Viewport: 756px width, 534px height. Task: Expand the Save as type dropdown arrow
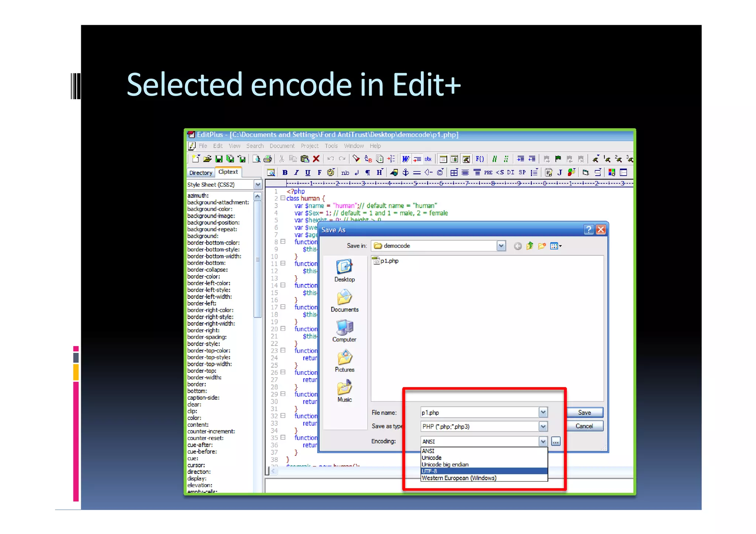point(543,427)
